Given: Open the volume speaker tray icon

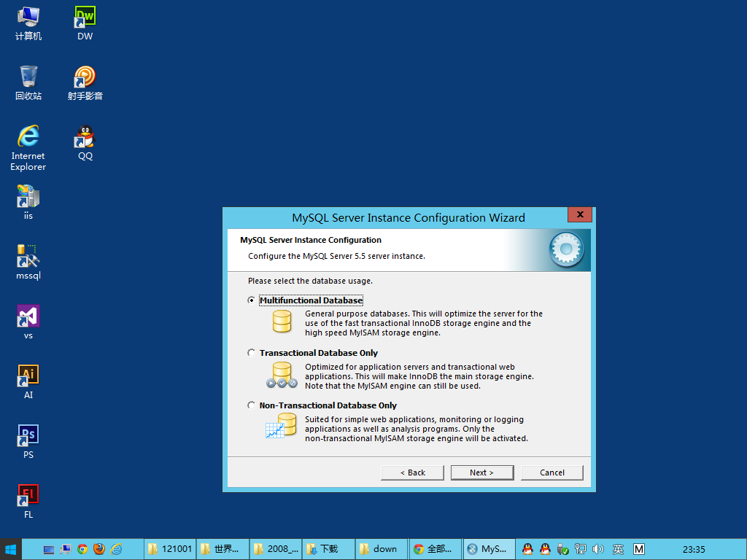Looking at the screenshot, I should [x=598, y=549].
